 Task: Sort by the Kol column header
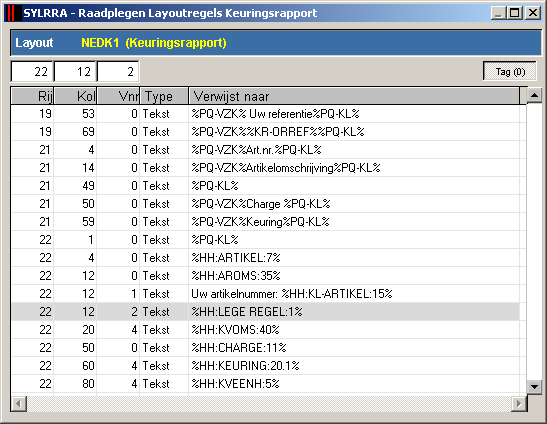click(x=75, y=96)
